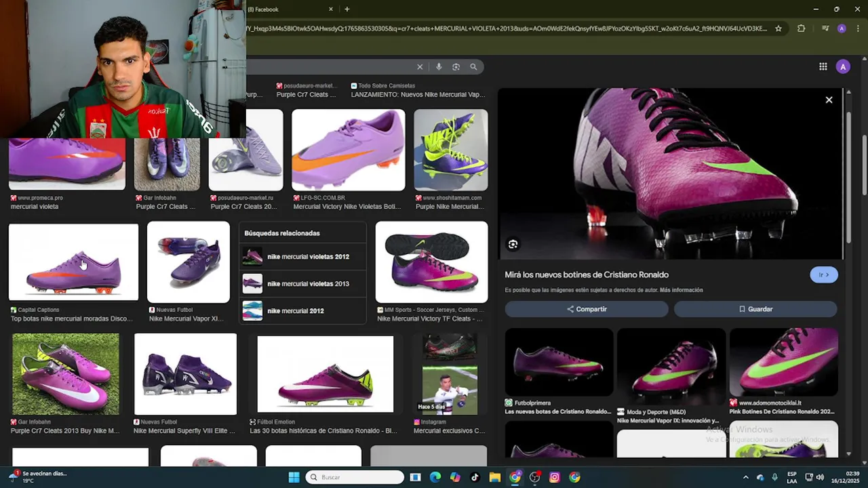Open the Windows Start menu

(x=294, y=477)
